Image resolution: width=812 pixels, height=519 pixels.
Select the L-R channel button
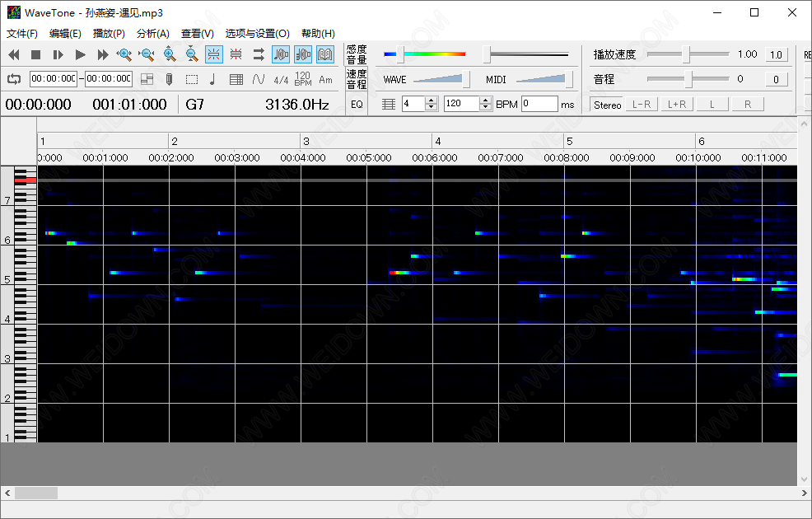(642, 105)
